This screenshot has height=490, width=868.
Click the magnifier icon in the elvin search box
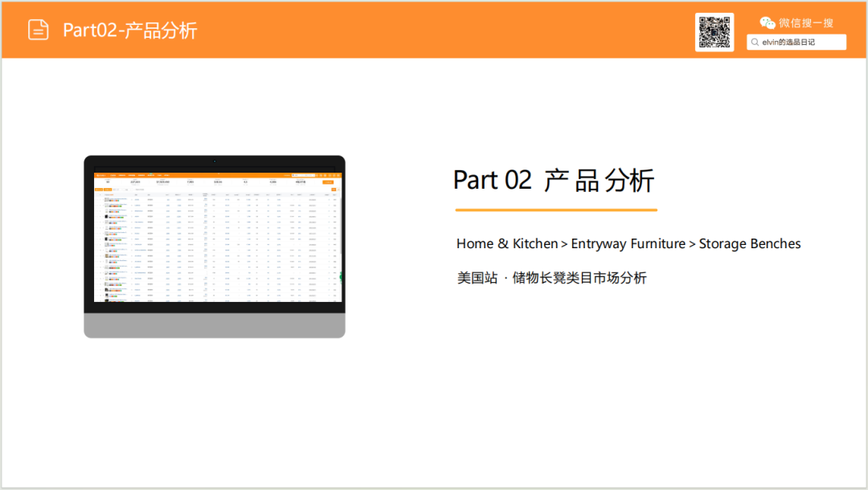[755, 42]
